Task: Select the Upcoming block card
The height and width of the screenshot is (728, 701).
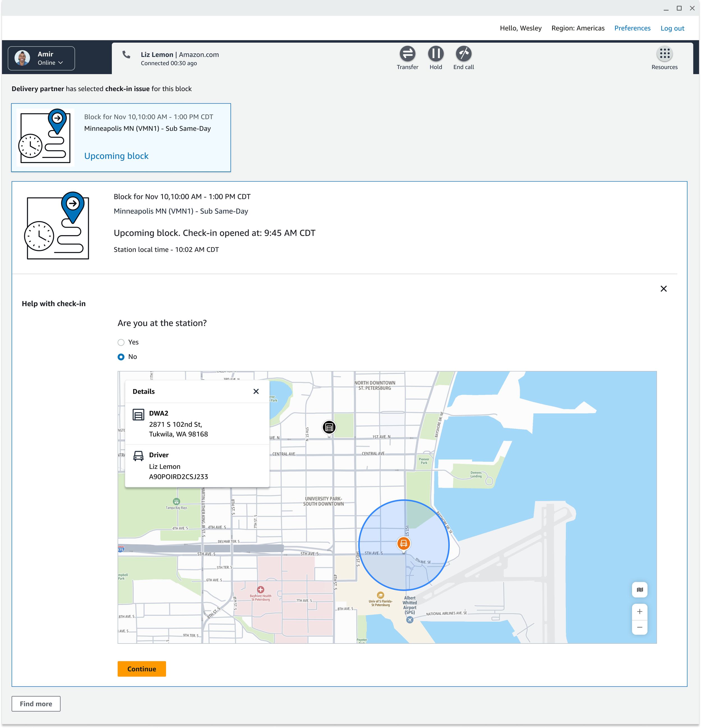Action: coord(121,137)
